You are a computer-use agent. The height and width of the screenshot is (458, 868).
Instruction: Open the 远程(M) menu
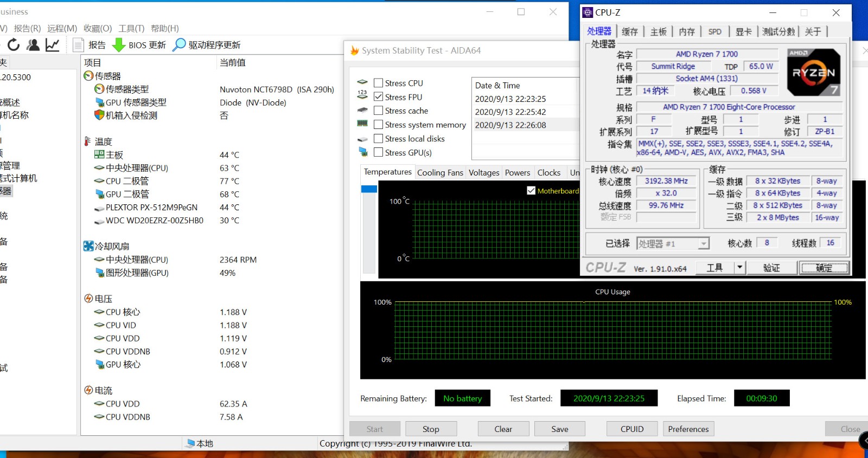tap(62, 28)
